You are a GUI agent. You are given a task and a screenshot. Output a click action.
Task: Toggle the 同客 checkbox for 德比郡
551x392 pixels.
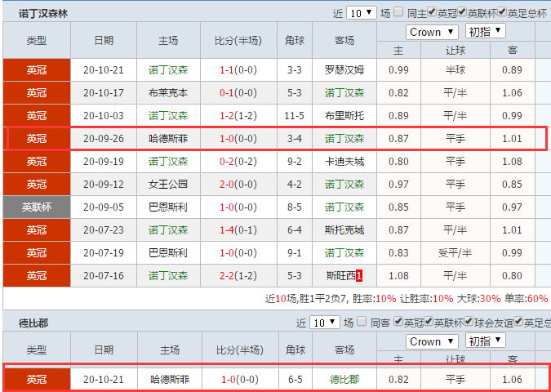click(x=362, y=321)
